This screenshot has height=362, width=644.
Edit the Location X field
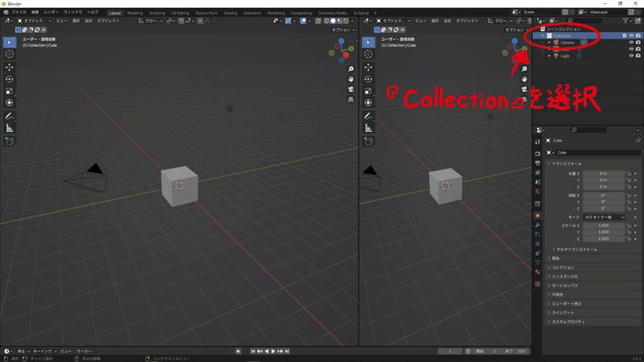603,174
